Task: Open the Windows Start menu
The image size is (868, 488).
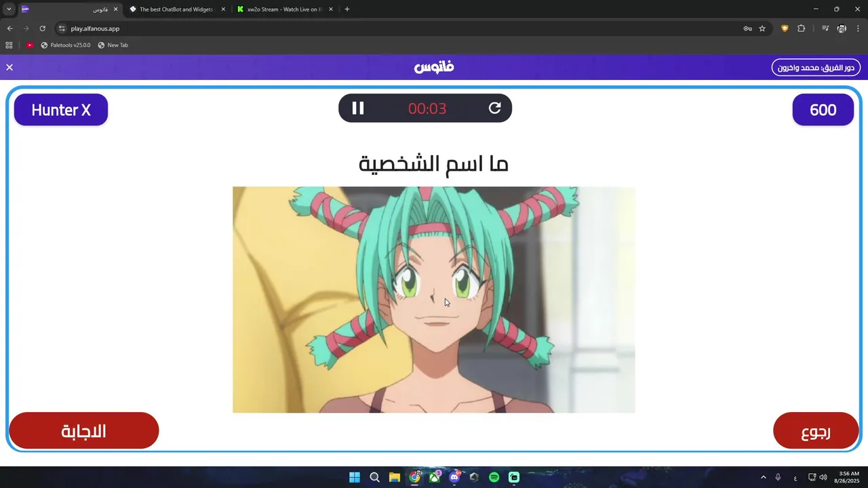Action: coord(355,477)
